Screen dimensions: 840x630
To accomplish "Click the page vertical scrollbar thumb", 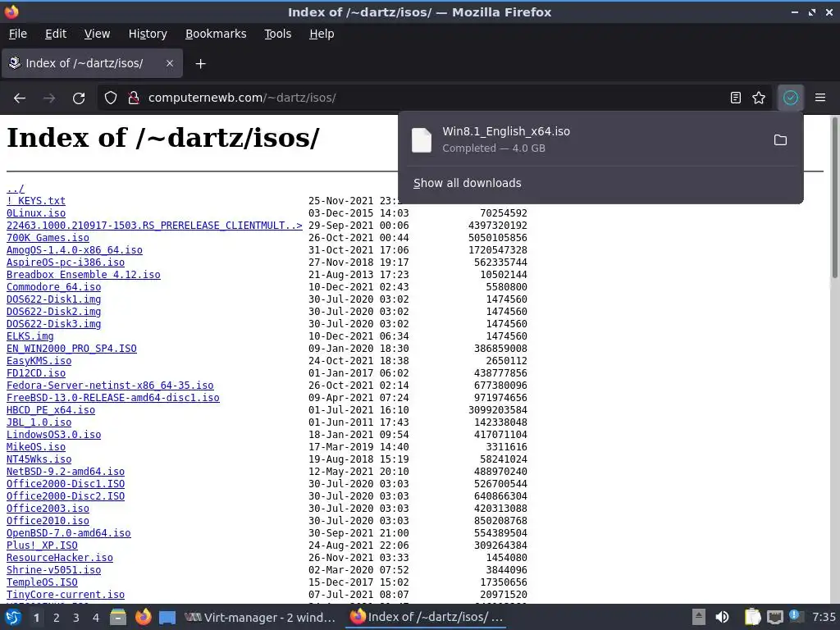I will click(x=834, y=197).
